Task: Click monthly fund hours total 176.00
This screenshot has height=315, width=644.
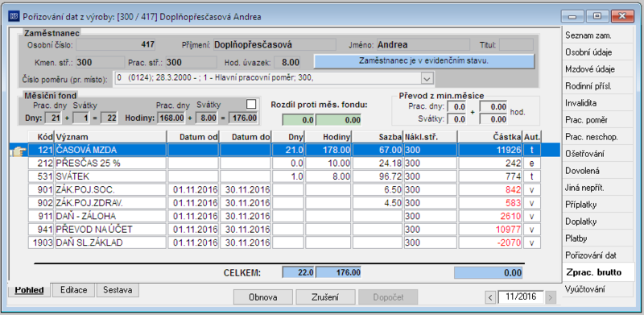Action: coord(244,118)
